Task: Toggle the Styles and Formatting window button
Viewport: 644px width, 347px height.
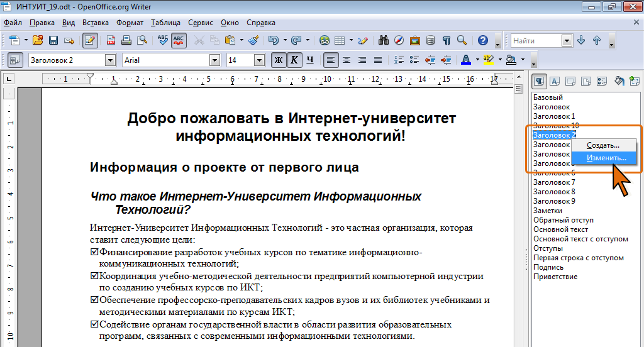Action: (x=15, y=60)
